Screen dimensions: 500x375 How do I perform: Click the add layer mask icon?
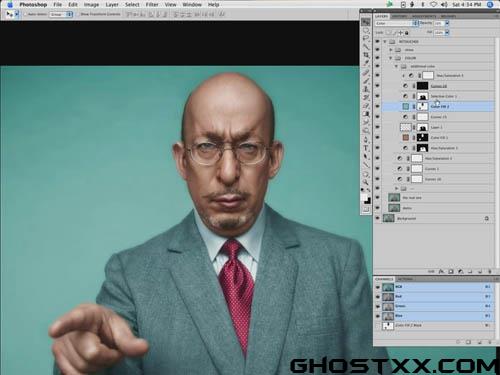451,271
